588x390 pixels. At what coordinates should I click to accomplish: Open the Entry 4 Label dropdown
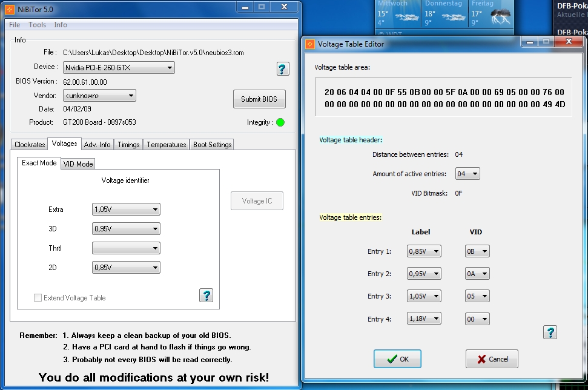(424, 319)
